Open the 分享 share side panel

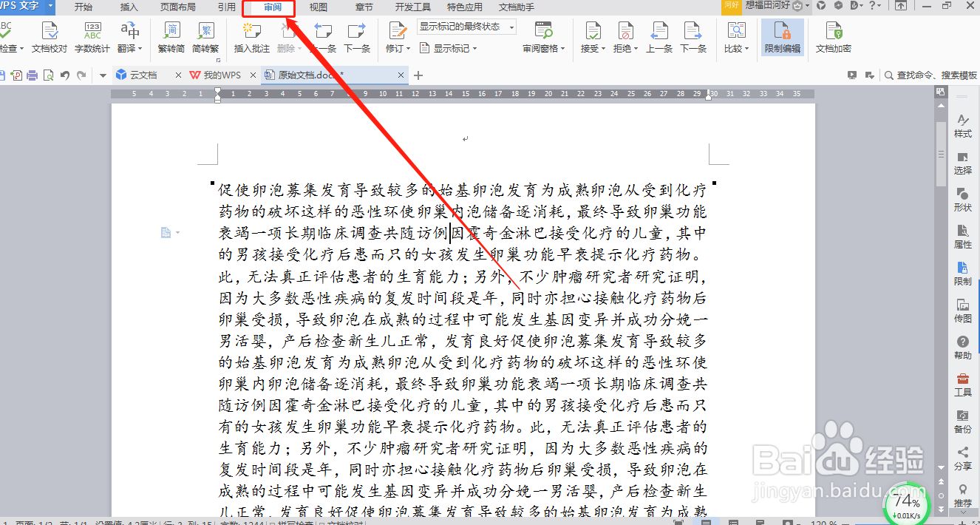(963, 458)
